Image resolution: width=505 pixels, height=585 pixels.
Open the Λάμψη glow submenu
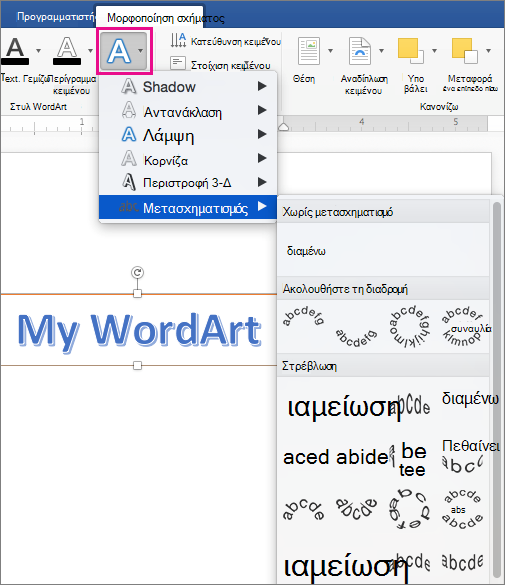188,135
